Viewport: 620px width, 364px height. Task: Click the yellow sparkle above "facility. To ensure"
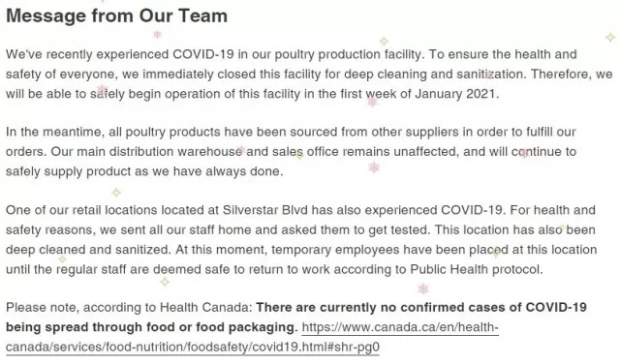point(384,41)
